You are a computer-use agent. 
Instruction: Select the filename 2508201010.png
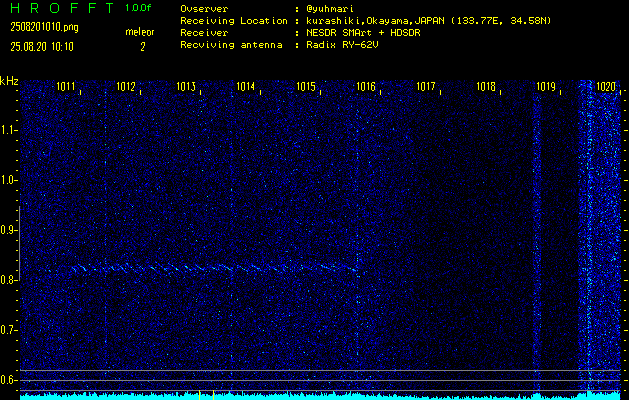pyautogui.click(x=45, y=27)
